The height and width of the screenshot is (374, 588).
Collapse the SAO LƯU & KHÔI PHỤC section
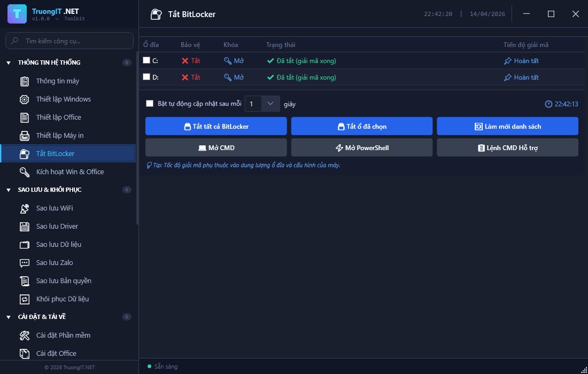click(x=7, y=190)
